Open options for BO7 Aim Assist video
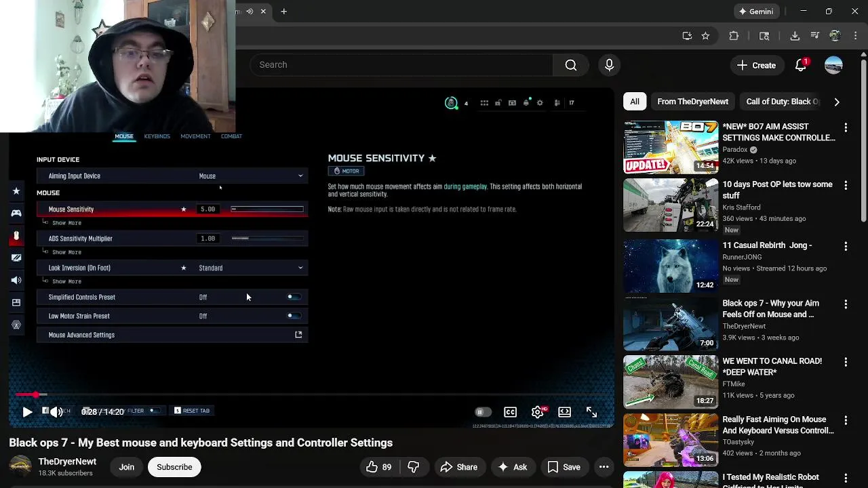 coord(846,127)
